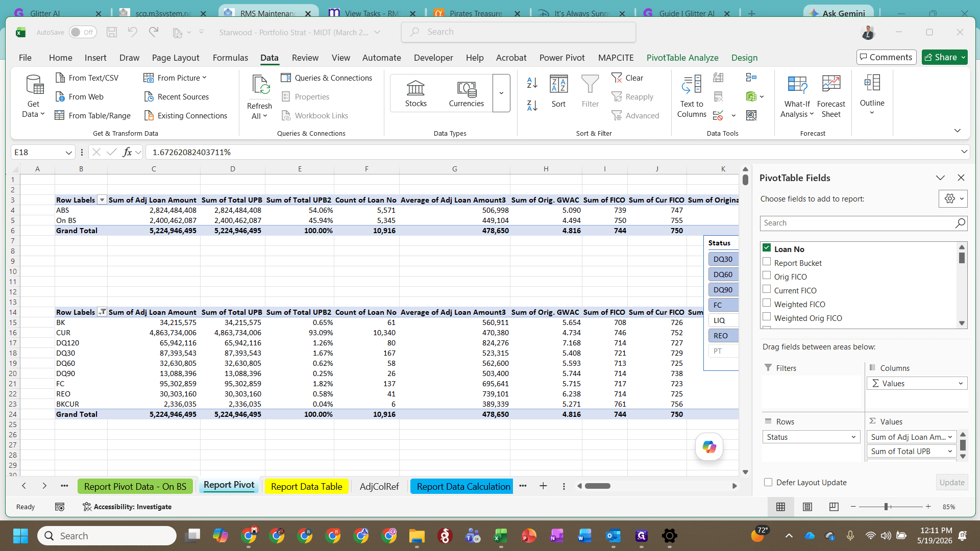Select the Stocks data type
Screen dimensions: 980x551
tap(415, 93)
